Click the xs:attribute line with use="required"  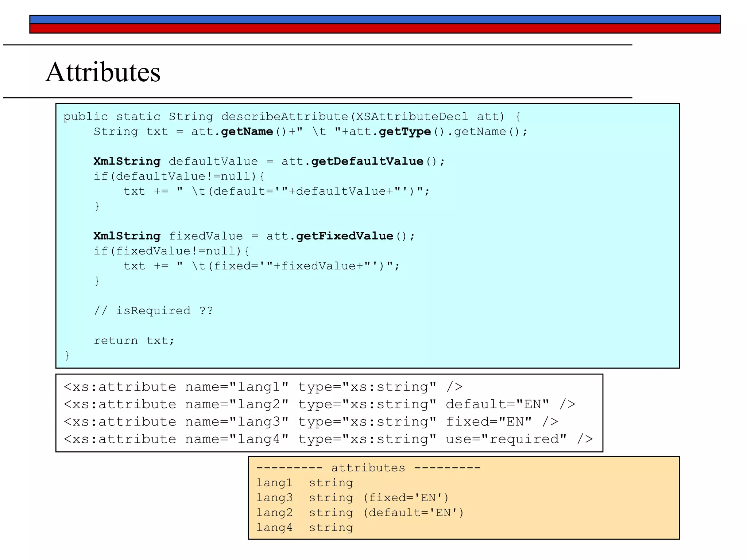click(x=328, y=439)
